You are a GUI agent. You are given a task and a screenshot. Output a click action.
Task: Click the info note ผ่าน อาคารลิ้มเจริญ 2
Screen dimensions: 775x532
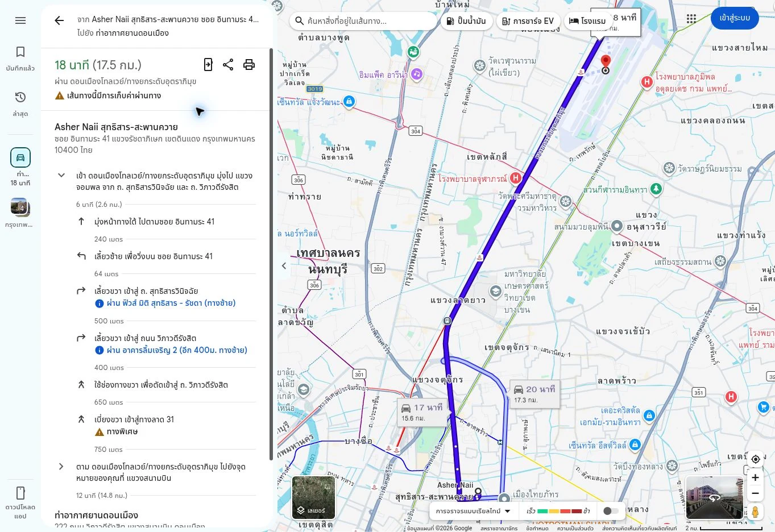(x=176, y=351)
